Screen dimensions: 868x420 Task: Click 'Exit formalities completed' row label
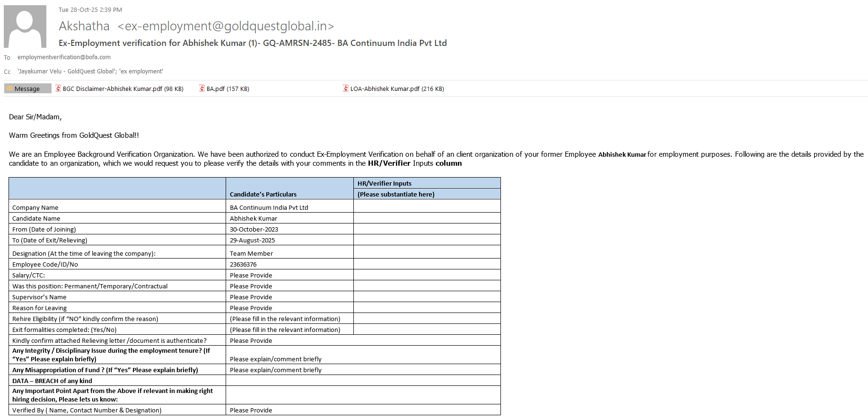[64, 330]
